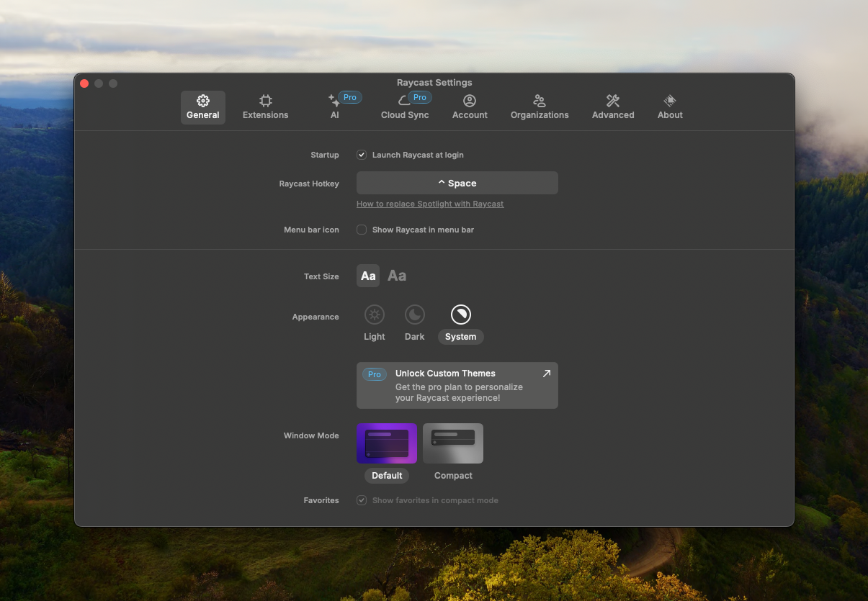Choose System appearance option
868x601 pixels.
(461, 315)
